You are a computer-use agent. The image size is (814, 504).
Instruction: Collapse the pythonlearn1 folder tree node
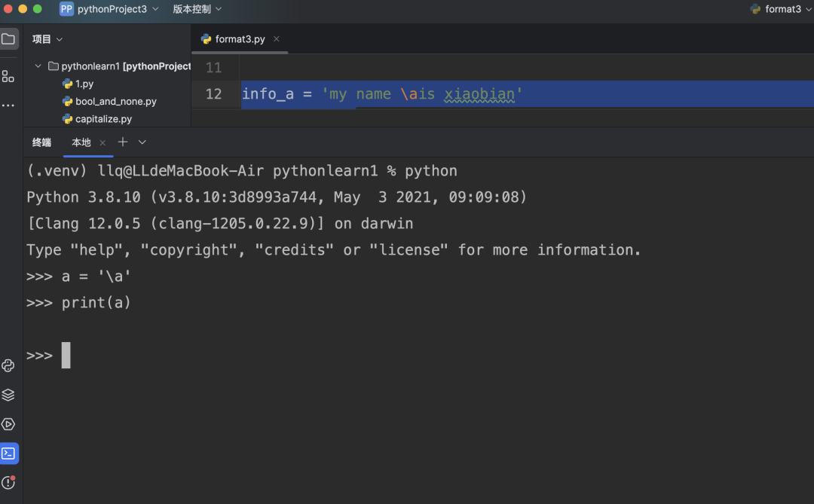tap(38, 66)
